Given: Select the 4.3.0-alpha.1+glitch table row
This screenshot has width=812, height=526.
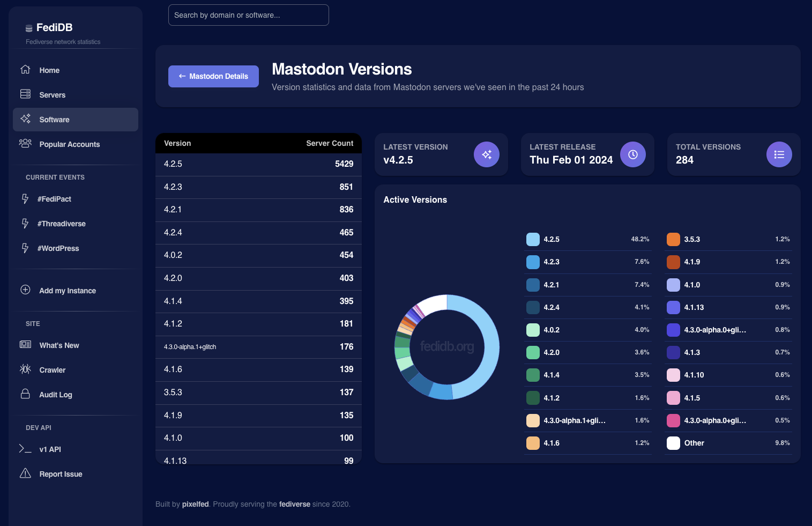Looking at the screenshot, I should click(258, 347).
